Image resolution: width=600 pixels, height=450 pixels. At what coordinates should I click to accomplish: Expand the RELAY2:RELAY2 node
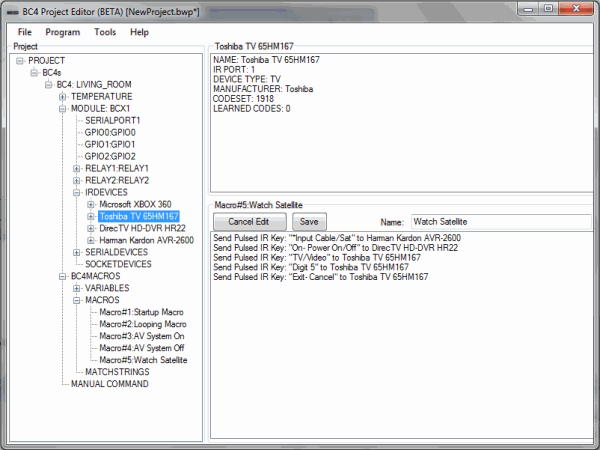[77, 181]
